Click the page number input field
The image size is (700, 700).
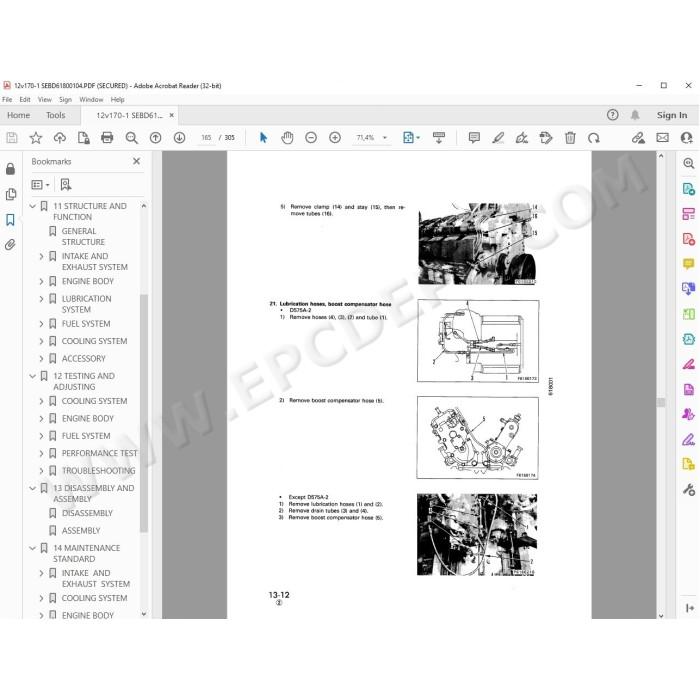206,138
